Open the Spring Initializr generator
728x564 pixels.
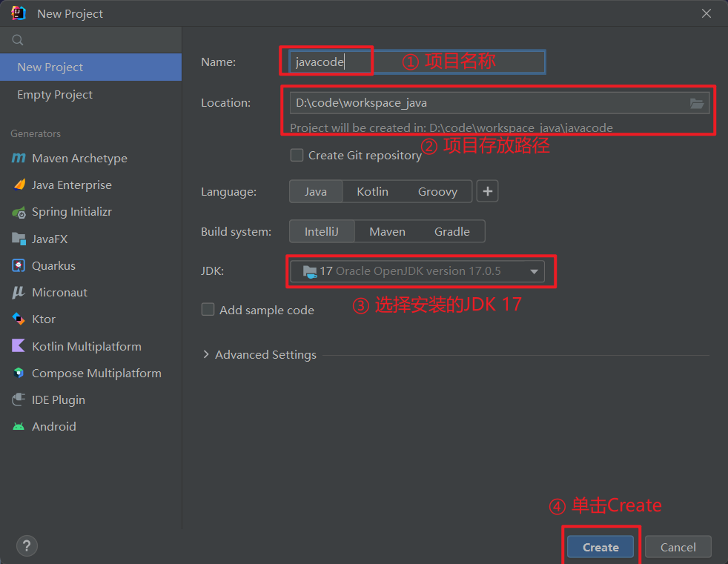tap(91, 212)
